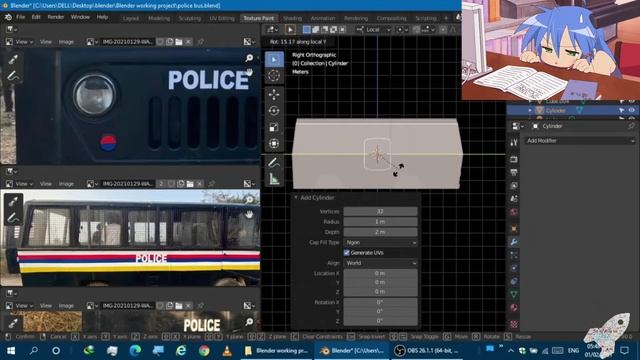Pin image in the top image editor

point(200,42)
